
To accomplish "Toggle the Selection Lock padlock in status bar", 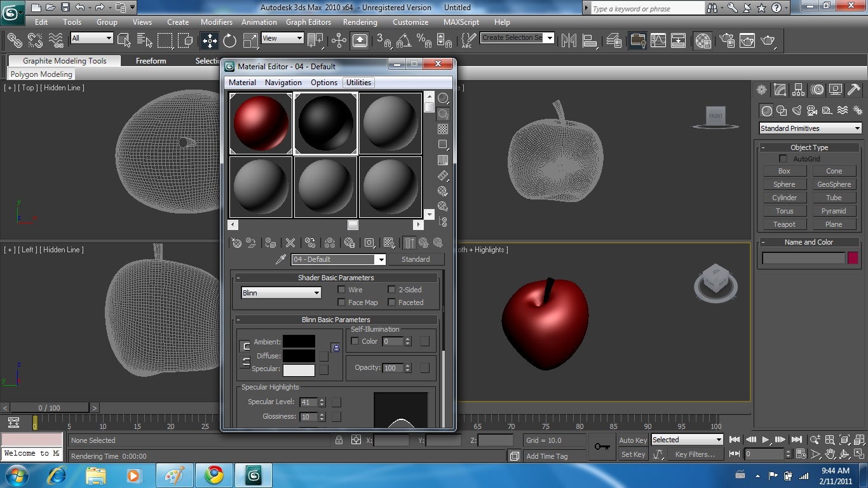I will (339, 440).
